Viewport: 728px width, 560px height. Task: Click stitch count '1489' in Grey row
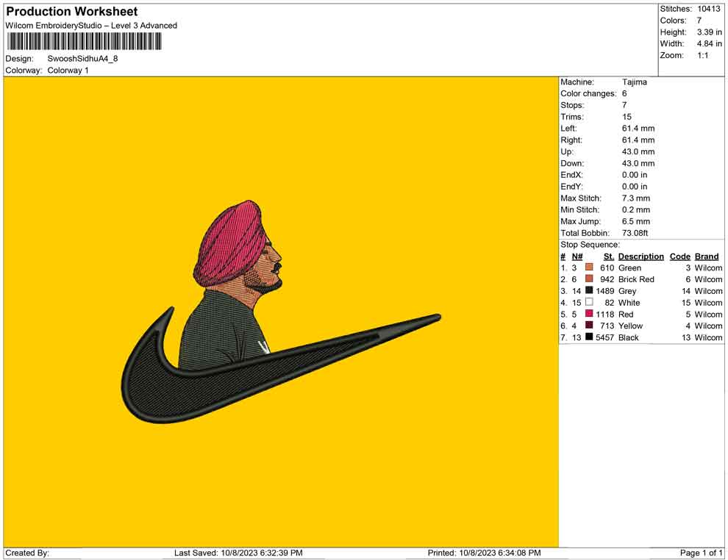[605, 291]
